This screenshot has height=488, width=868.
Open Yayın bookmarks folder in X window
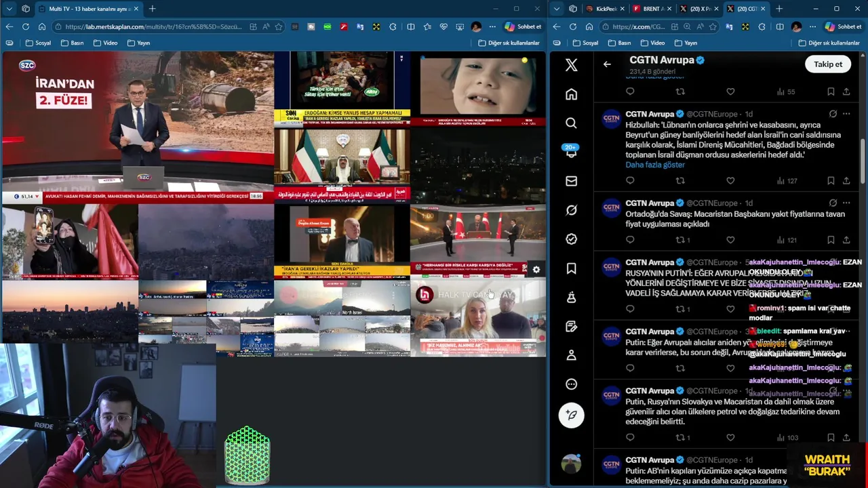(686, 43)
